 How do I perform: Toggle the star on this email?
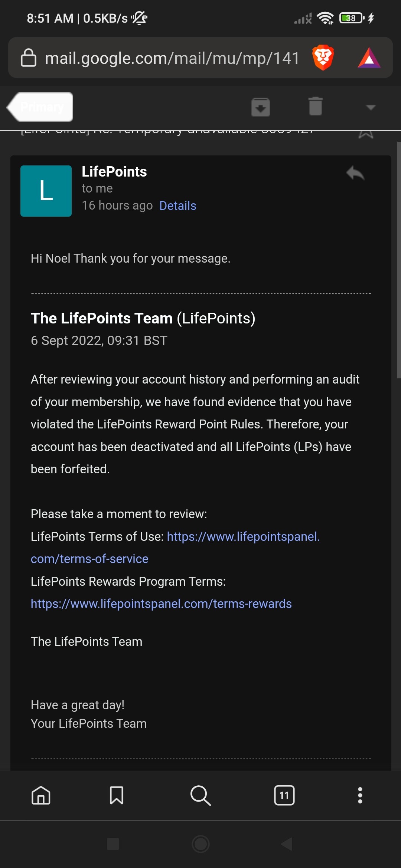(366, 134)
